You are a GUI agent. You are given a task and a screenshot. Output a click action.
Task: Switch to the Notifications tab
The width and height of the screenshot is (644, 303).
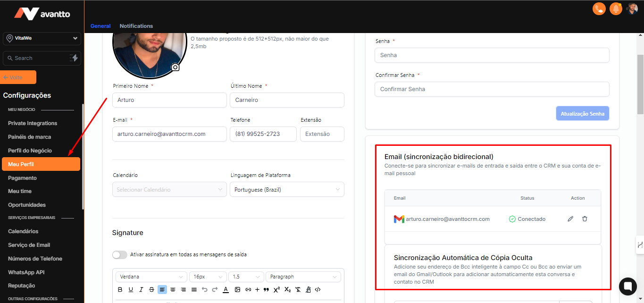[136, 26]
